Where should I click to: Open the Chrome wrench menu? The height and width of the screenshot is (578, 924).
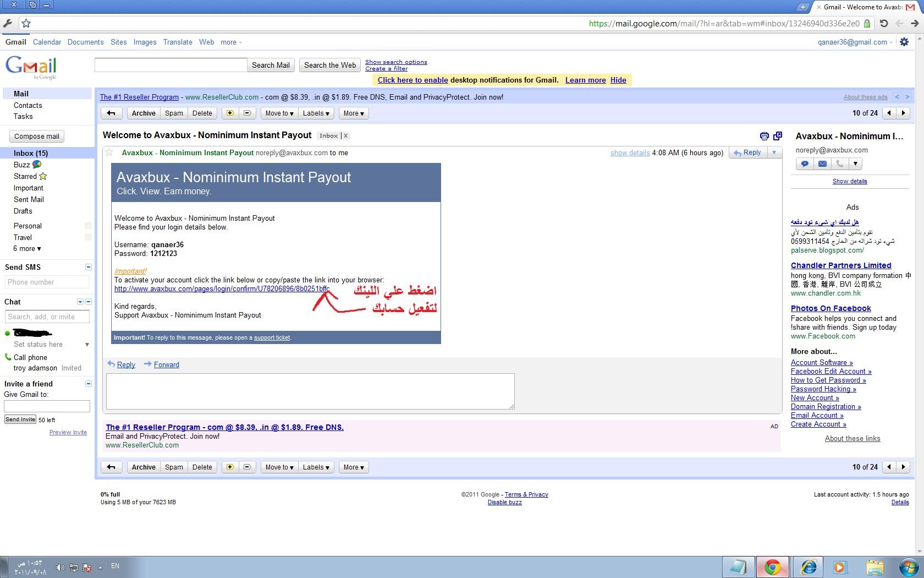pos(7,23)
